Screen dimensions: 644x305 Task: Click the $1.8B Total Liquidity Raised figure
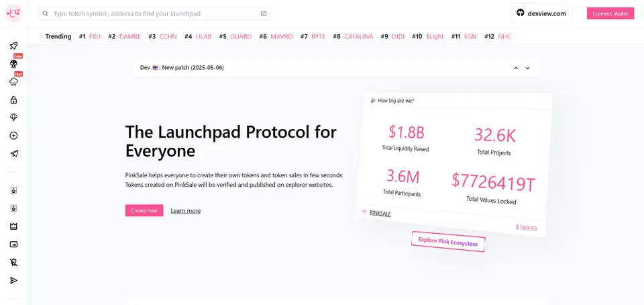[406, 132]
